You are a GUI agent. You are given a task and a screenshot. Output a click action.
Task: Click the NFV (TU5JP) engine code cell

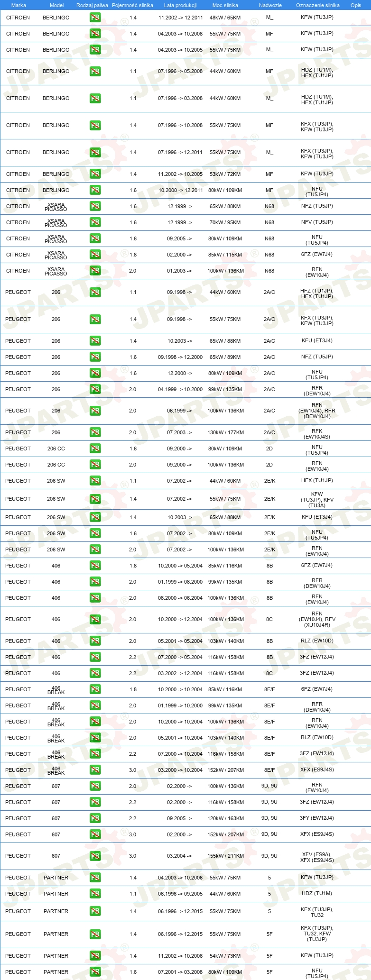[x=317, y=222]
